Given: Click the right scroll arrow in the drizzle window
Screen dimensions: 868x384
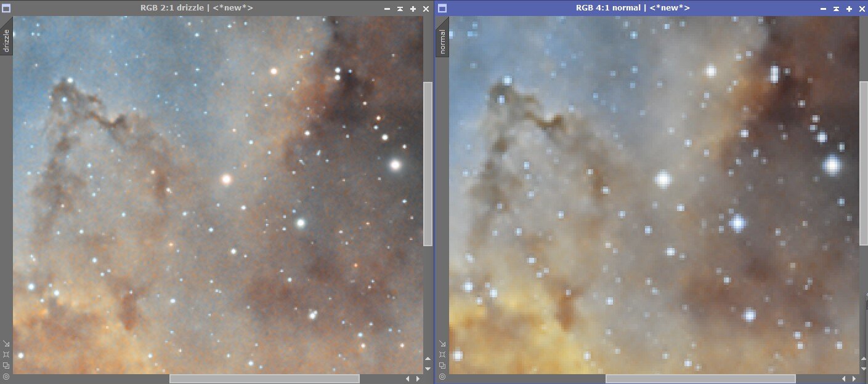Looking at the screenshot, I should 418,379.
